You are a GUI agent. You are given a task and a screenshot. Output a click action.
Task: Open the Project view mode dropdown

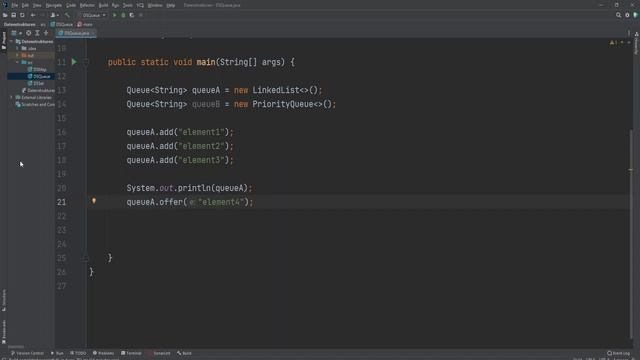coord(16,33)
